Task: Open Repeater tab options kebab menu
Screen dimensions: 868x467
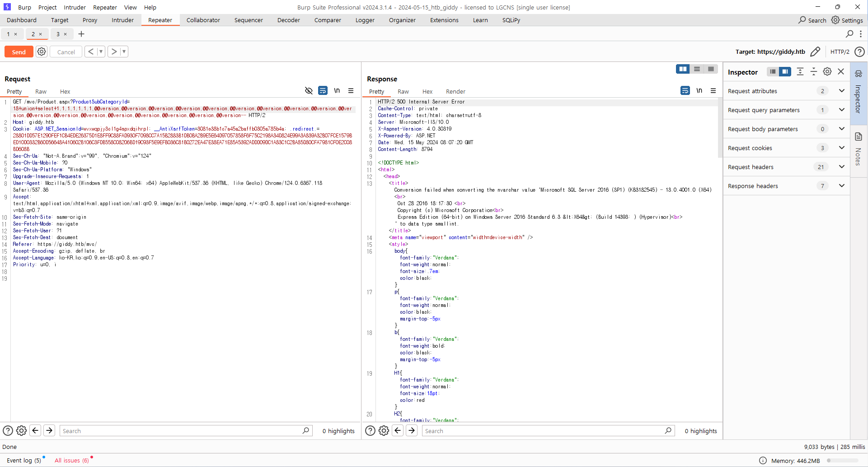Action: click(861, 34)
